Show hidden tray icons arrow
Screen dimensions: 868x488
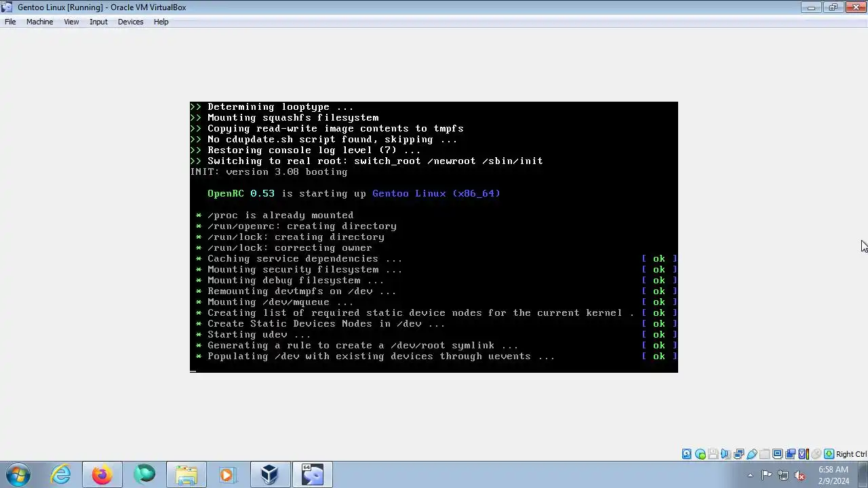click(750, 475)
